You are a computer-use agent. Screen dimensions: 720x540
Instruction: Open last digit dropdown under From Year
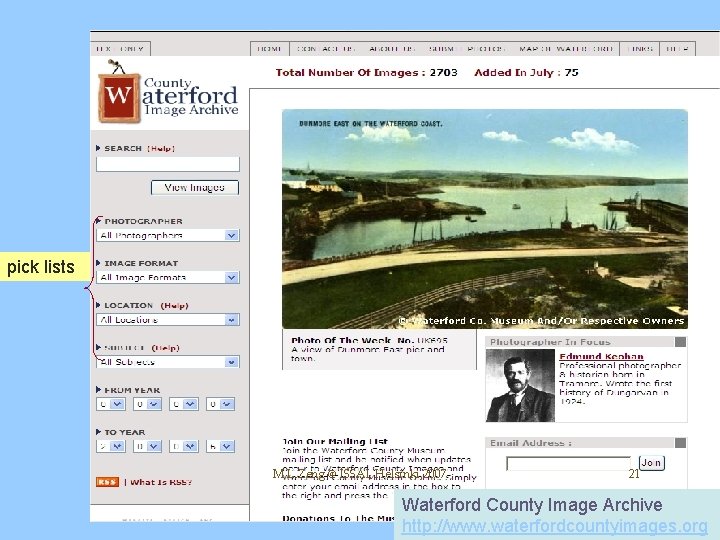click(x=220, y=404)
